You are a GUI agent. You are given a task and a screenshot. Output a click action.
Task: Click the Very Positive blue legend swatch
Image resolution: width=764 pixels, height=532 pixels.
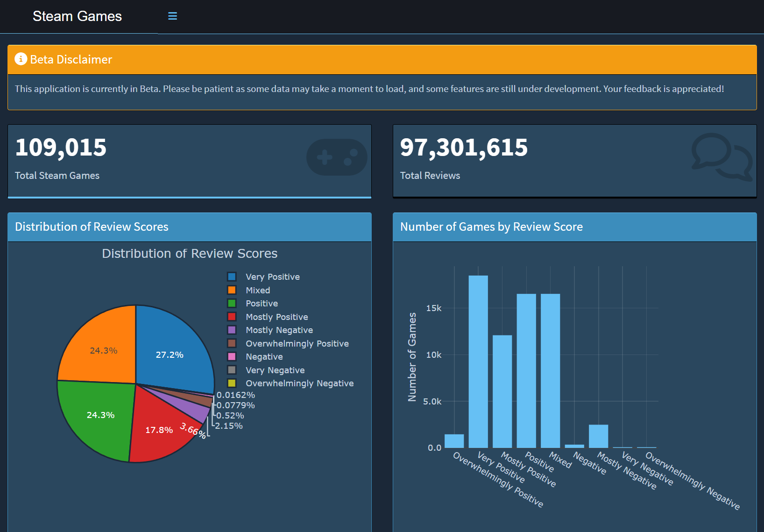click(x=231, y=277)
